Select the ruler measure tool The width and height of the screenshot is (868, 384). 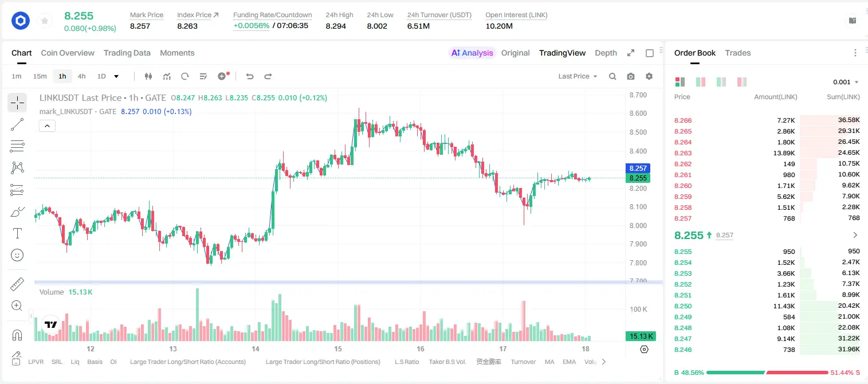(x=17, y=284)
